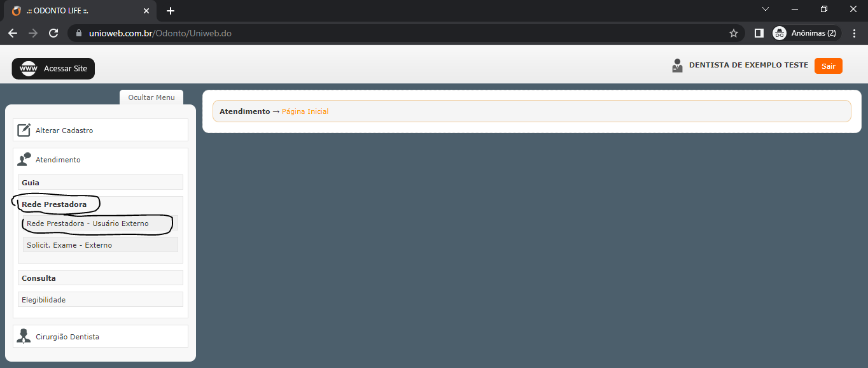
Task: Expand the Consulta submenu
Action: (101, 278)
